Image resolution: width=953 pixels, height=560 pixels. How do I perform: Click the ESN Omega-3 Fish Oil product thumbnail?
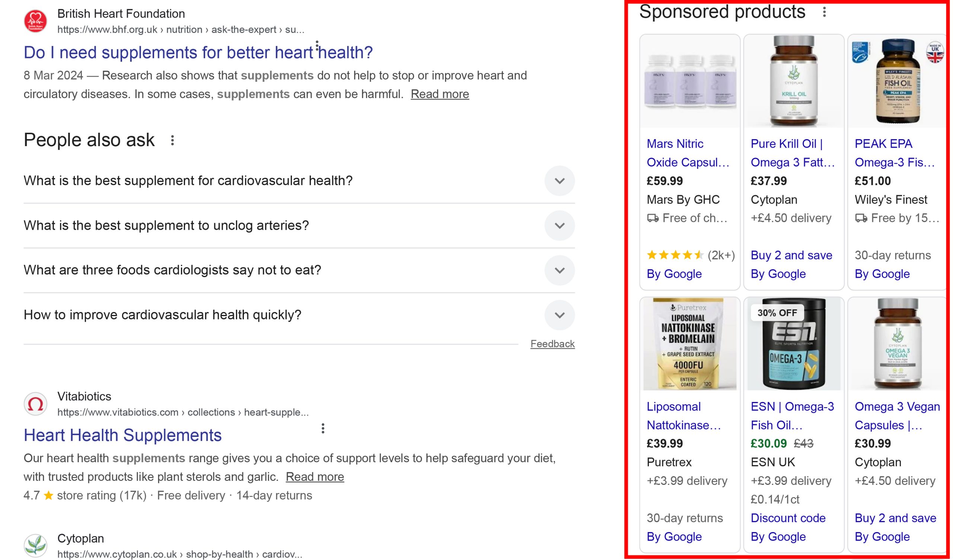click(793, 344)
